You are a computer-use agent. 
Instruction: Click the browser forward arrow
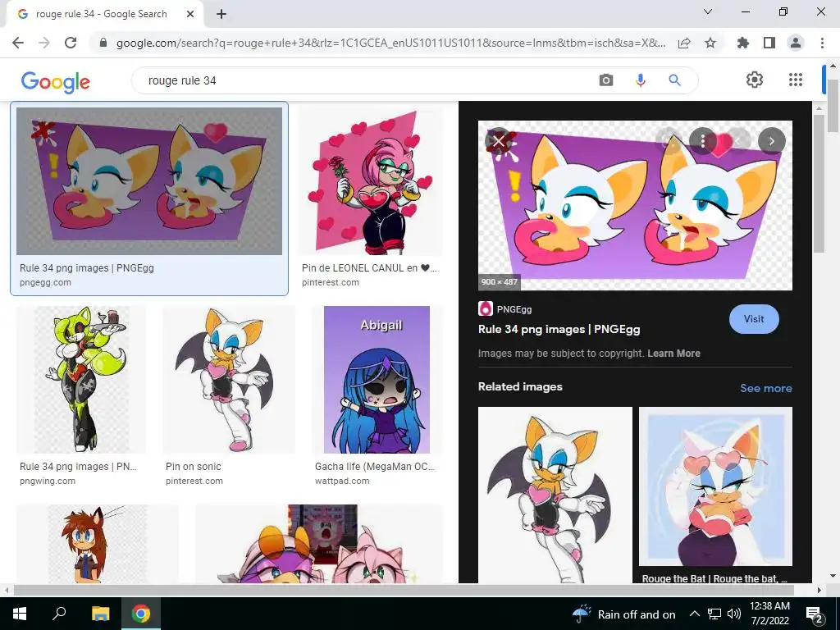point(44,43)
